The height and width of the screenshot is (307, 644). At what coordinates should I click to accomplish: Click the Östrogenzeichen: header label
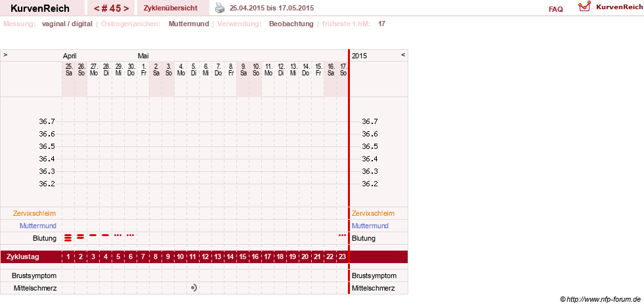(131, 24)
